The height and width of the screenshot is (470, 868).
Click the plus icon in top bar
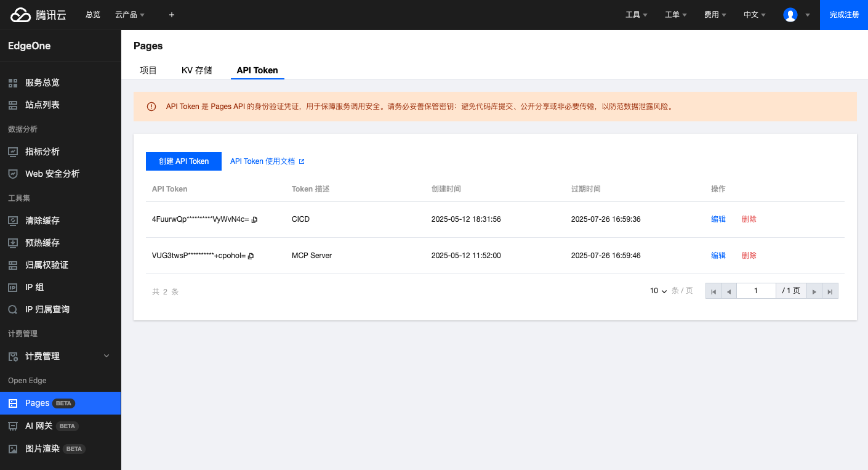[172, 15]
